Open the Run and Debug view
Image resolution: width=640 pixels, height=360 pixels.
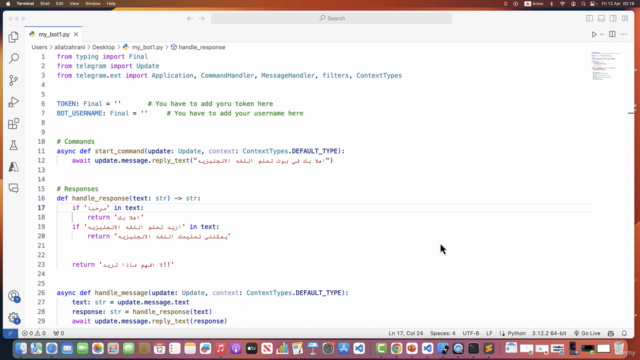click(13, 102)
